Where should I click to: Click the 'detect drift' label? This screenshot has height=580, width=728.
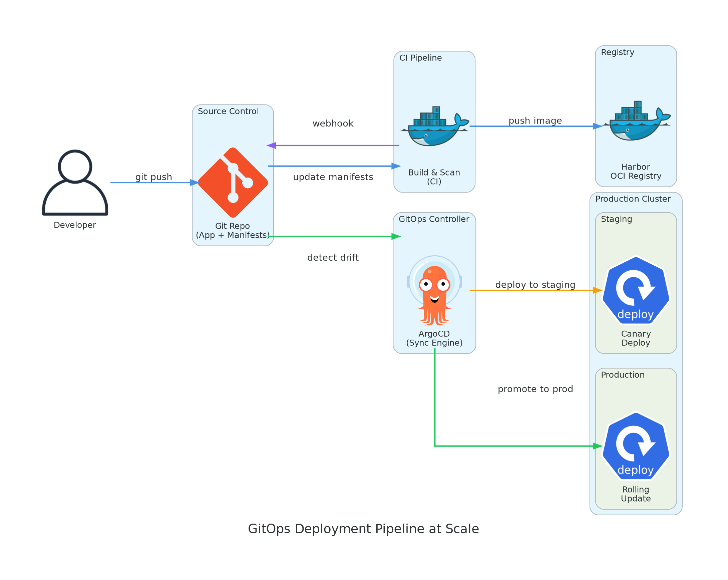tap(333, 258)
